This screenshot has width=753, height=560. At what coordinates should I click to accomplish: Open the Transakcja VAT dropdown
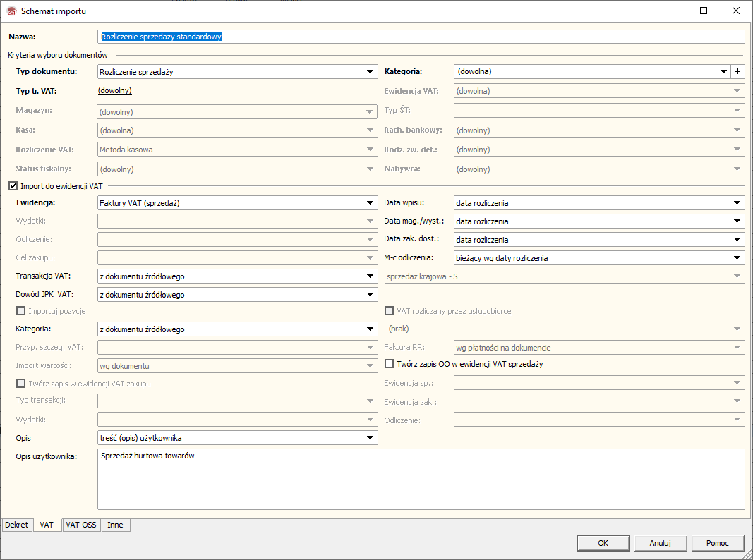(x=371, y=276)
